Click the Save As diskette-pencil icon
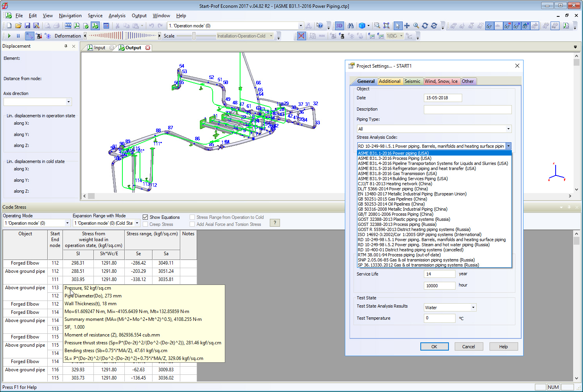583x392 pixels. coord(36,26)
